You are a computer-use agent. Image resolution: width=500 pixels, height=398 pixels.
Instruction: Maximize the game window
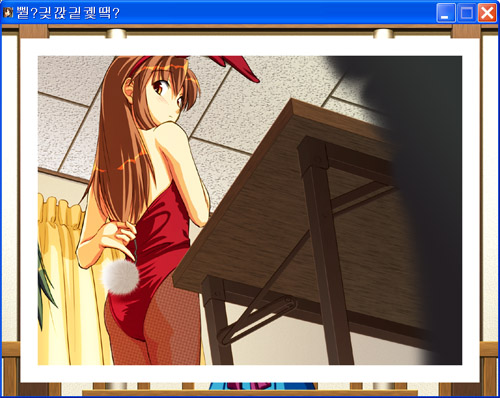(x=466, y=13)
